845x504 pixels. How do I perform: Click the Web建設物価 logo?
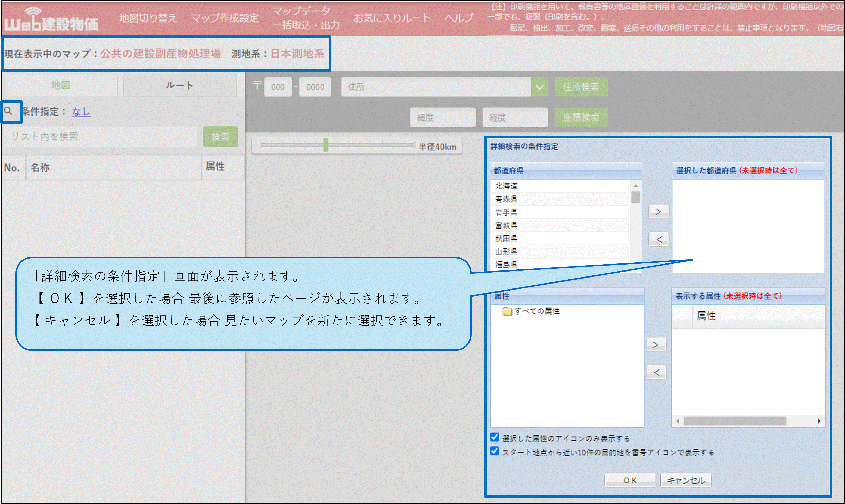[x=51, y=20]
